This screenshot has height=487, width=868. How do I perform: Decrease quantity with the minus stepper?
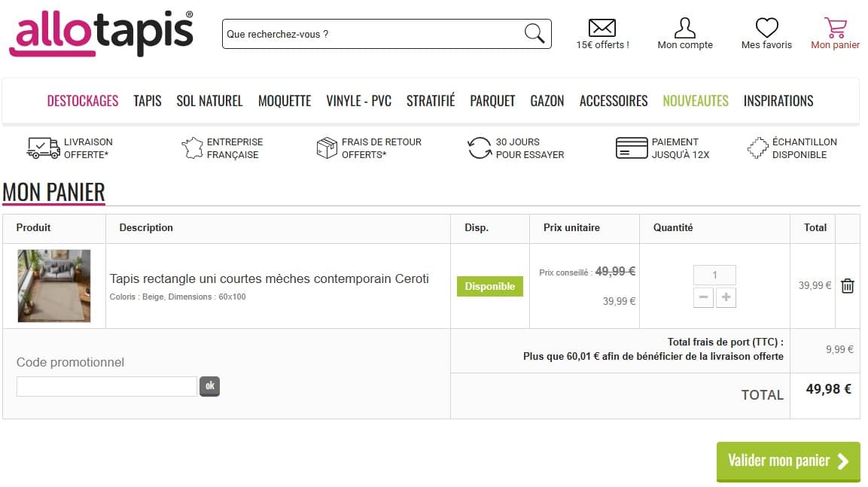click(703, 297)
